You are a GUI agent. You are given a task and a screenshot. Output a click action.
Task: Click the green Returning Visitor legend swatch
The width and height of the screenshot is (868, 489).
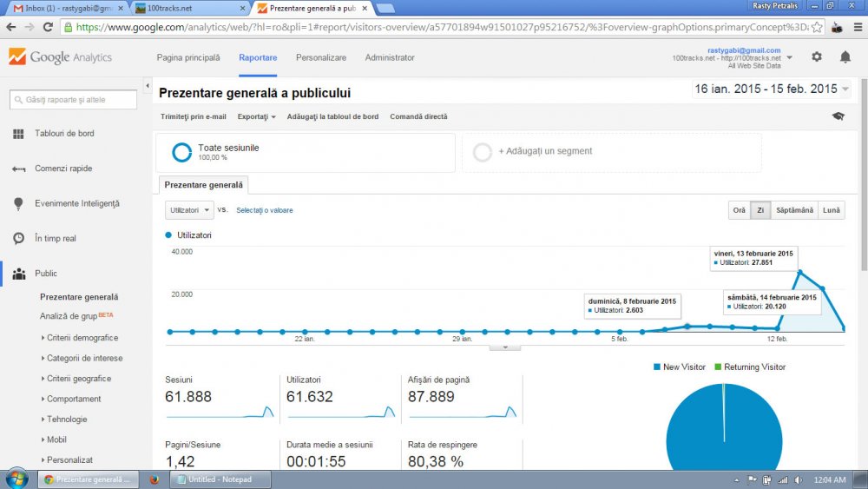[718, 367]
